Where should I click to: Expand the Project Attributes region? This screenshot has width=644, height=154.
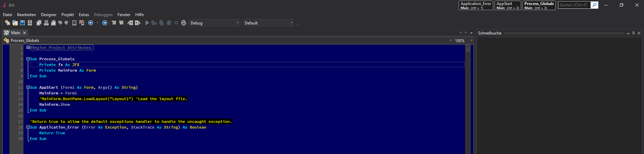pyautogui.click(x=28, y=48)
